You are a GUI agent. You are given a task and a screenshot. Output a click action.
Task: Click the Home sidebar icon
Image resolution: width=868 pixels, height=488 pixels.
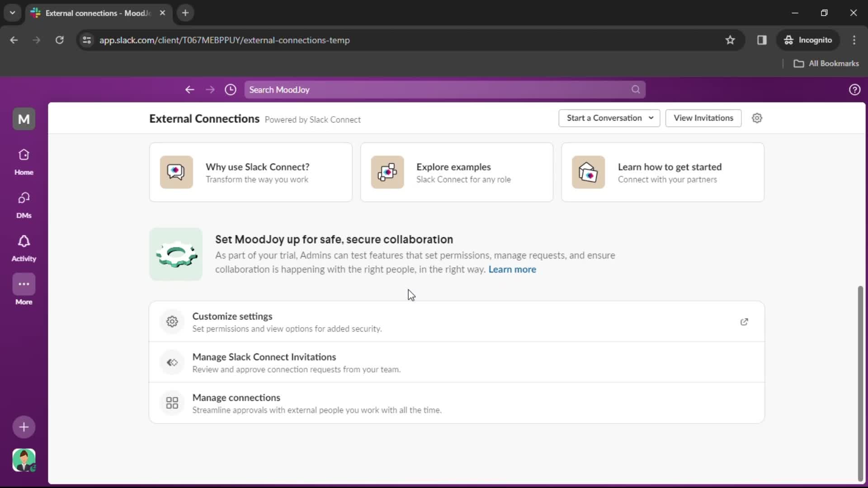coord(24,161)
